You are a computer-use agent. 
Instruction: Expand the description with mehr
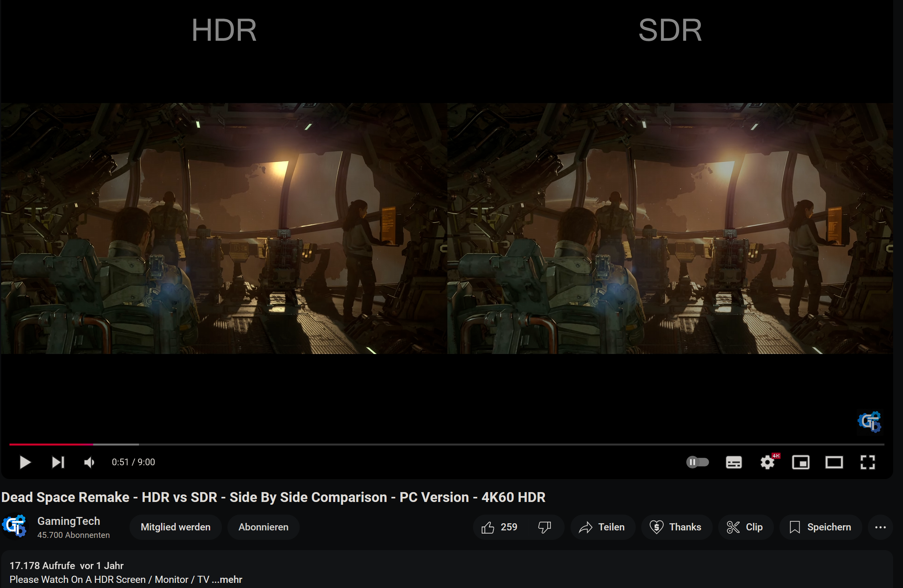[x=230, y=579]
